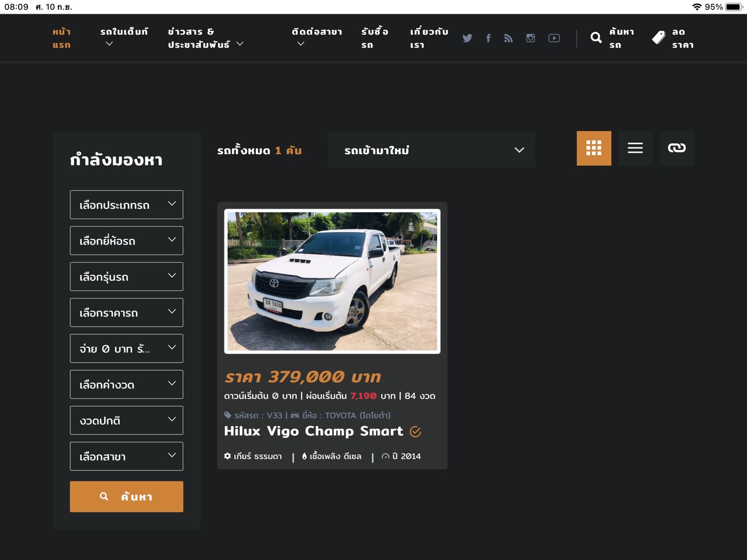Go to หน้าแรก home menu
Viewport: 747px width, 560px height.
click(x=62, y=38)
